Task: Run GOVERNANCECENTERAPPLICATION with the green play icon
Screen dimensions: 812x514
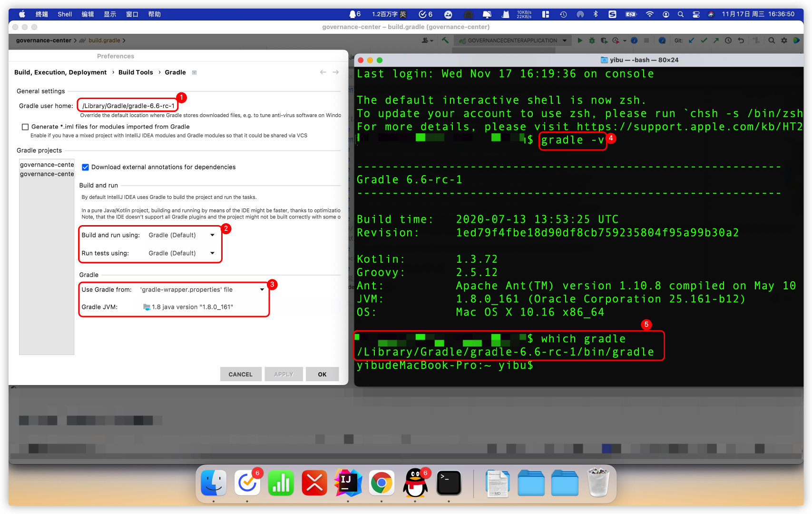Action: coord(580,40)
